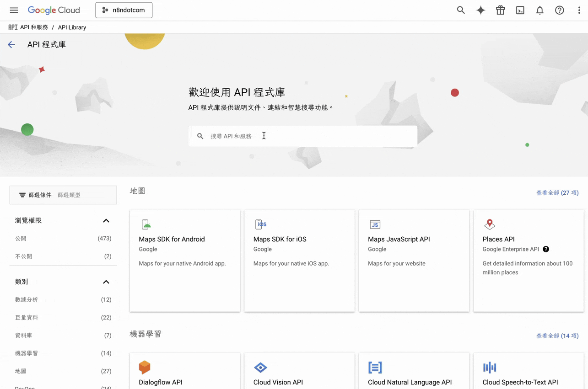
Task: Click the Places API pin icon
Action: click(490, 224)
